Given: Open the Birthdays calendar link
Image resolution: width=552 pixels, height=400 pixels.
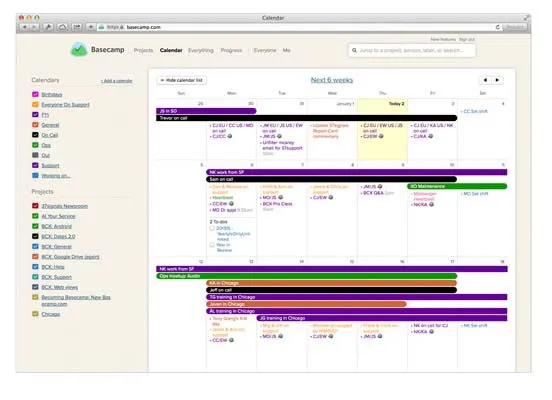Looking at the screenshot, I should point(52,94).
